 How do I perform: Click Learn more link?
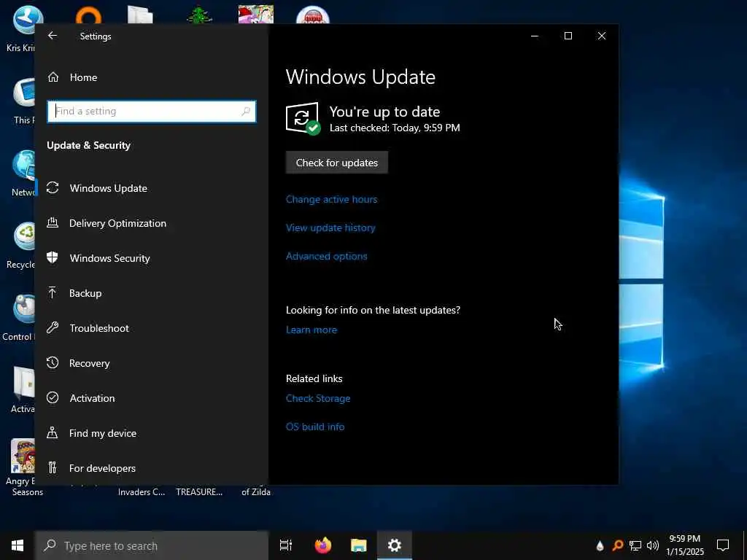click(311, 330)
